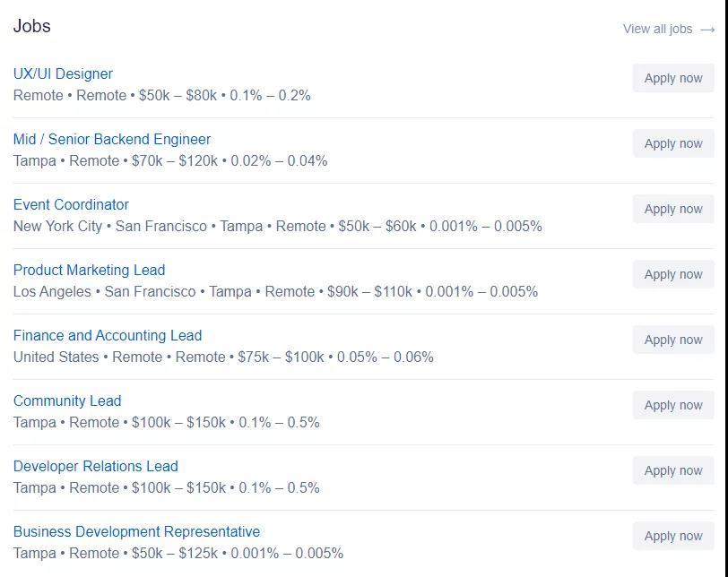
Task: Apply now for Developer Relations Lead
Action: [x=672, y=470]
